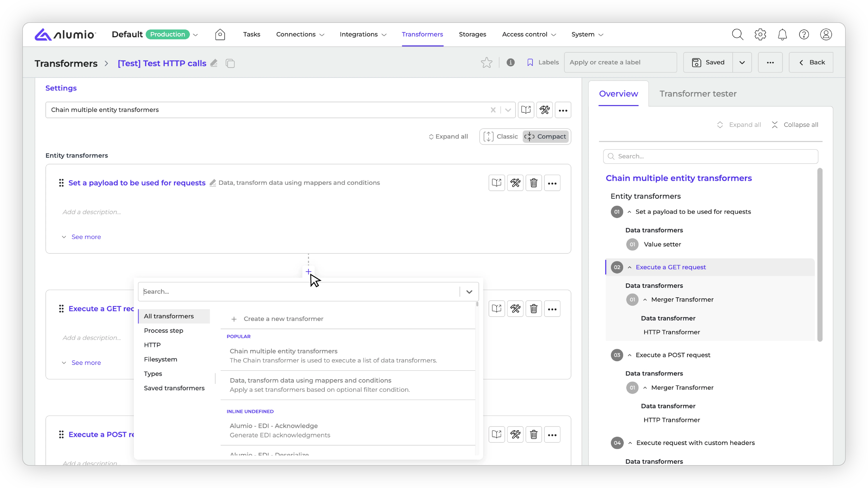Open the Chain settings dropdown arrow

(508, 110)
